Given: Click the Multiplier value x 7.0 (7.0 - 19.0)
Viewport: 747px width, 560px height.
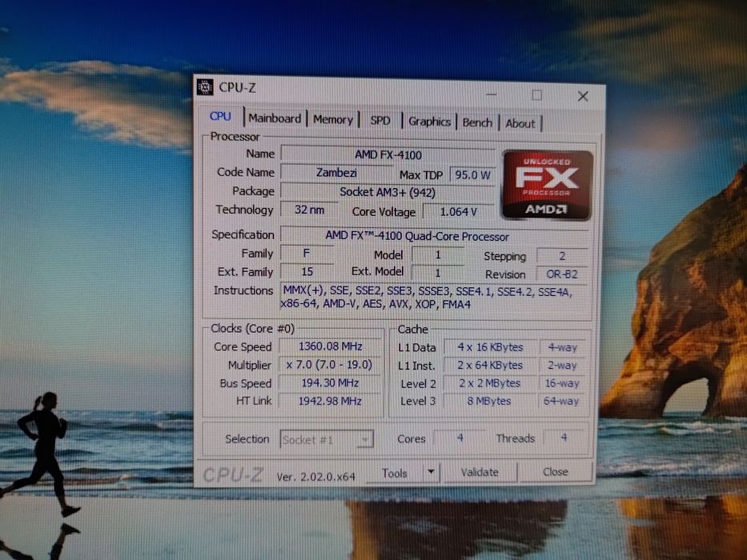Looking at the screenshot, I should point(329,365).
